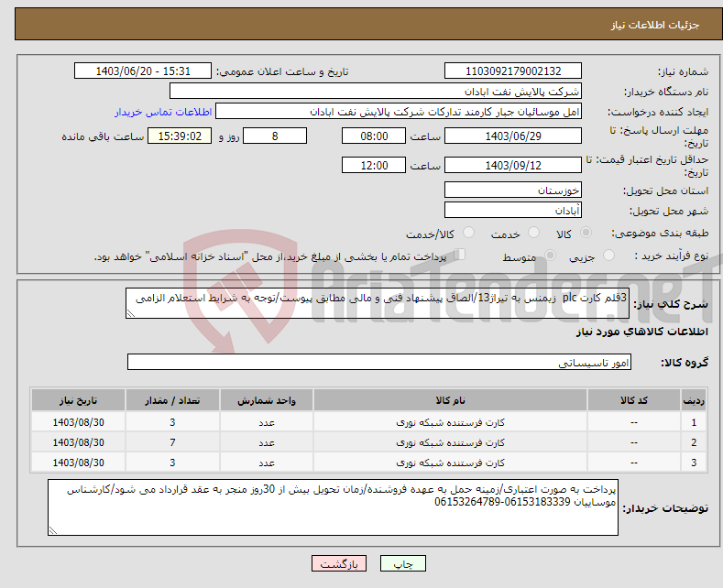Click the need date in row 1
The width and height of the screenshot is (723, 588).
click(78, 422)
